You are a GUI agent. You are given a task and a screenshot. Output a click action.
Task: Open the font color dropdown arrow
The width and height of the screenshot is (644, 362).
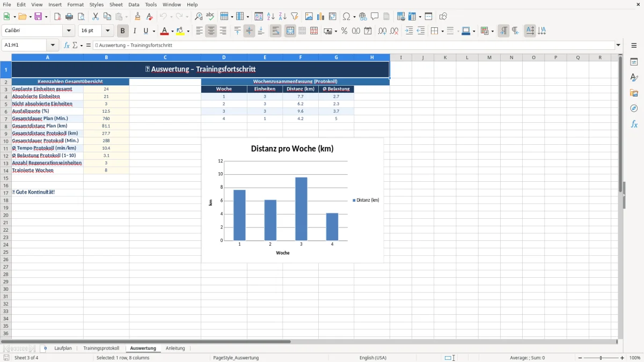click(x=172, y=31)
